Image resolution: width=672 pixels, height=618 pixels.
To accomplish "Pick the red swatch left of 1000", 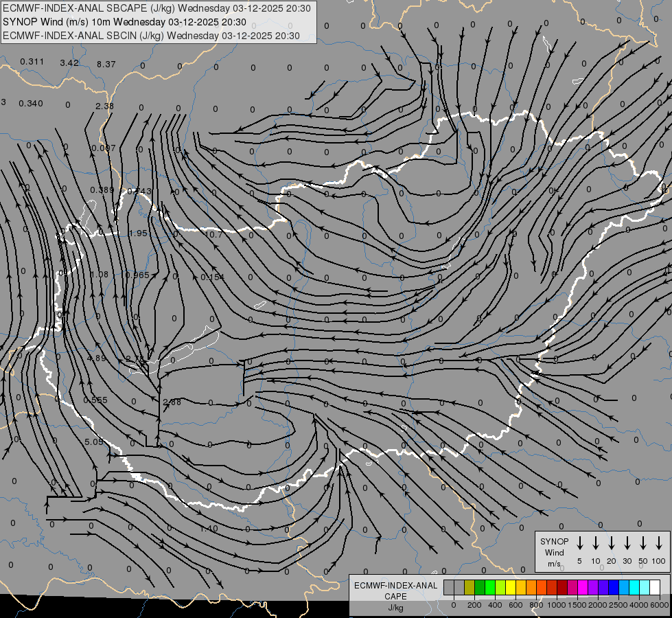I will click(552, 587).
